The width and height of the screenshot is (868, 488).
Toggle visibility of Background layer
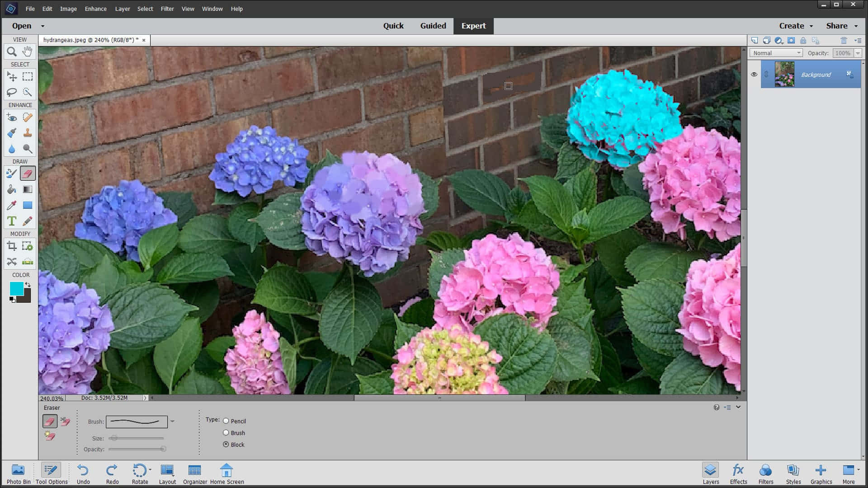754,74
